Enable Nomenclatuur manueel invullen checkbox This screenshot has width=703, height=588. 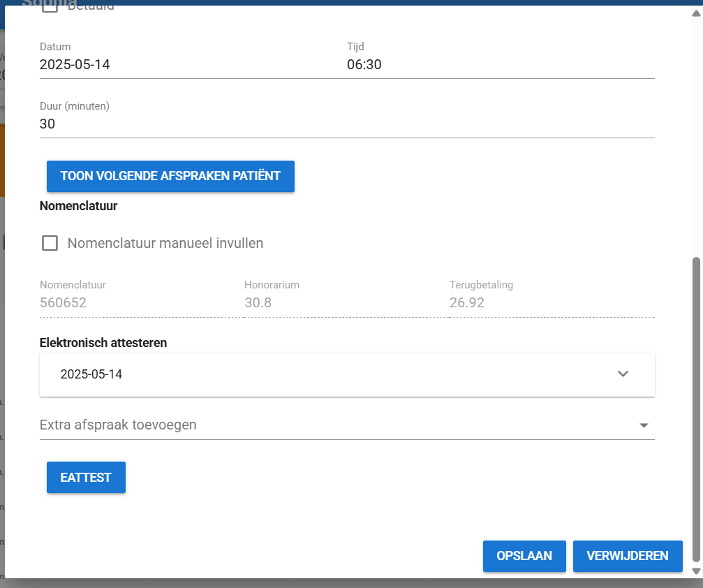point(50,243)
